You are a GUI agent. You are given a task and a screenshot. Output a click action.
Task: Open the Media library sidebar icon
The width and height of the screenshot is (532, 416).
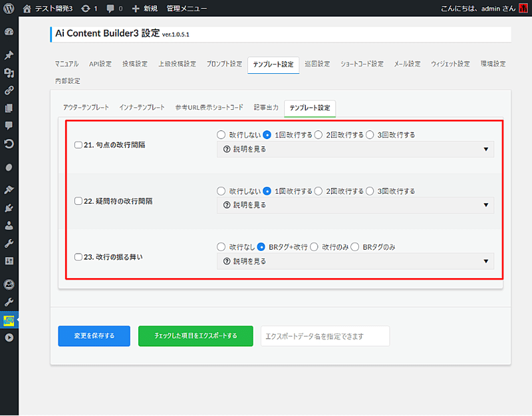[x=9, y=73]
